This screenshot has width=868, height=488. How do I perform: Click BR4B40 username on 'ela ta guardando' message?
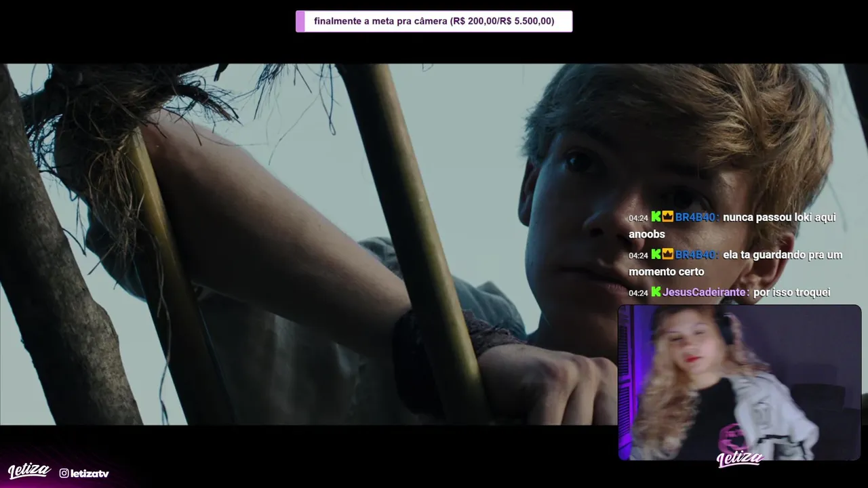point(696,255)
